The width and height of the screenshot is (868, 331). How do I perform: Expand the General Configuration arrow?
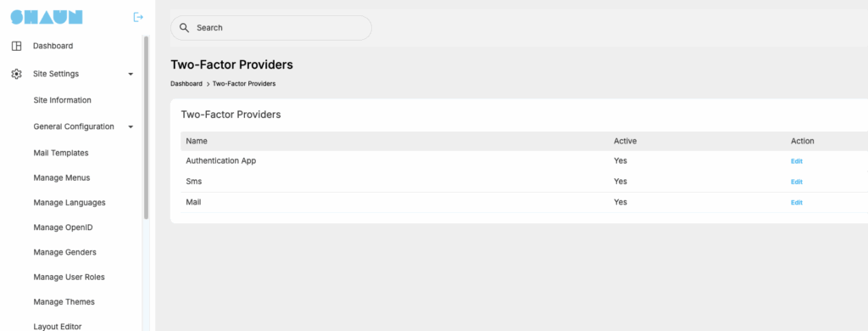(x=131, y=127)
